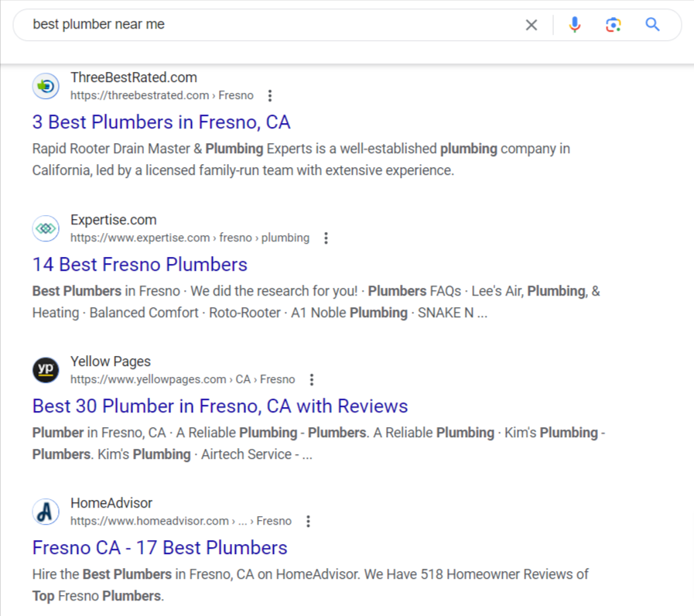The width and height of the screenshot is (694, 616).
Task: Open 14 Best Fresno Plumbers link
Action: point(140,265)
